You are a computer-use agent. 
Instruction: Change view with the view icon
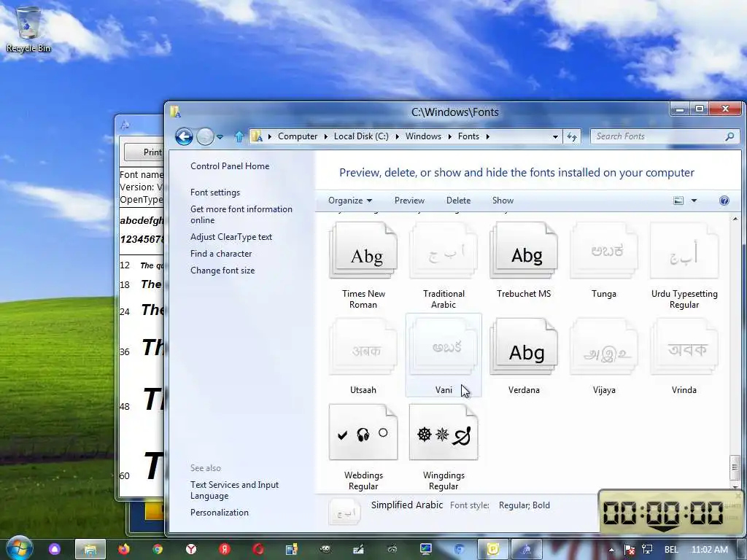click(678, 201)
